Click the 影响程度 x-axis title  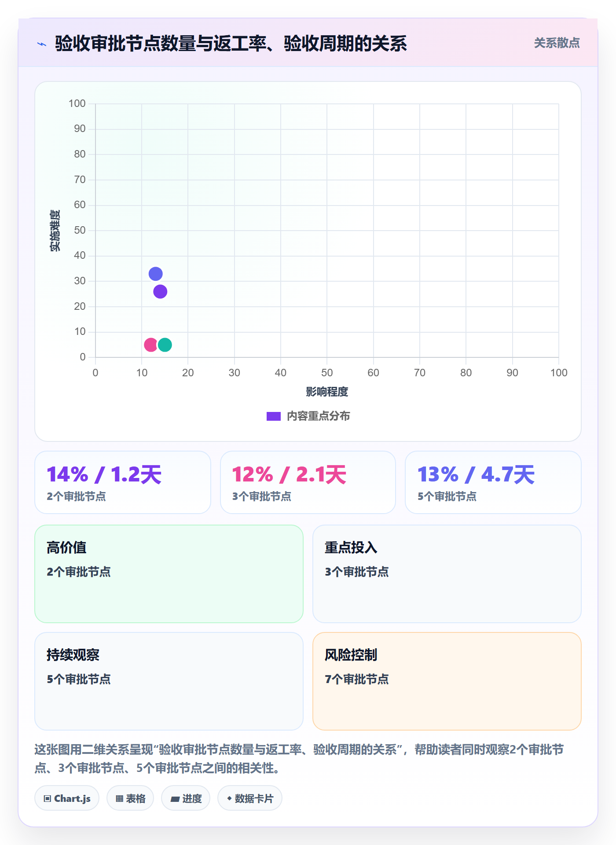click(x=327, y=392)
